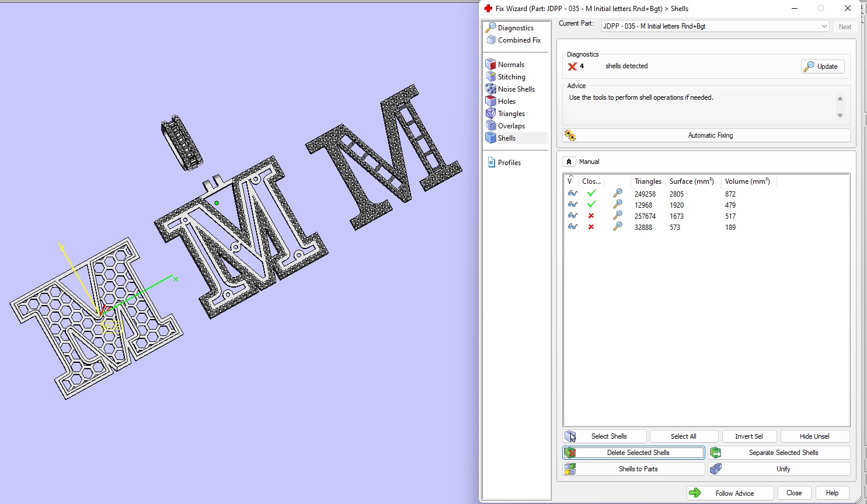This screenshot has width=867, height=504.
Task: Open the Noise Shells page
Action: pyautogui.click(x=510, y=89)
